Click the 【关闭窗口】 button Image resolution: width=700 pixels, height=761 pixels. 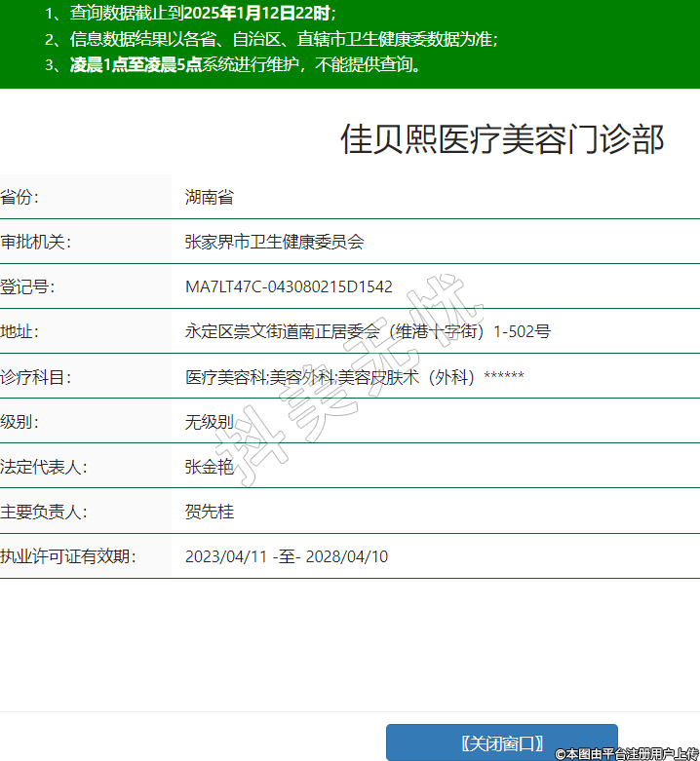click(x=501, y=742)
